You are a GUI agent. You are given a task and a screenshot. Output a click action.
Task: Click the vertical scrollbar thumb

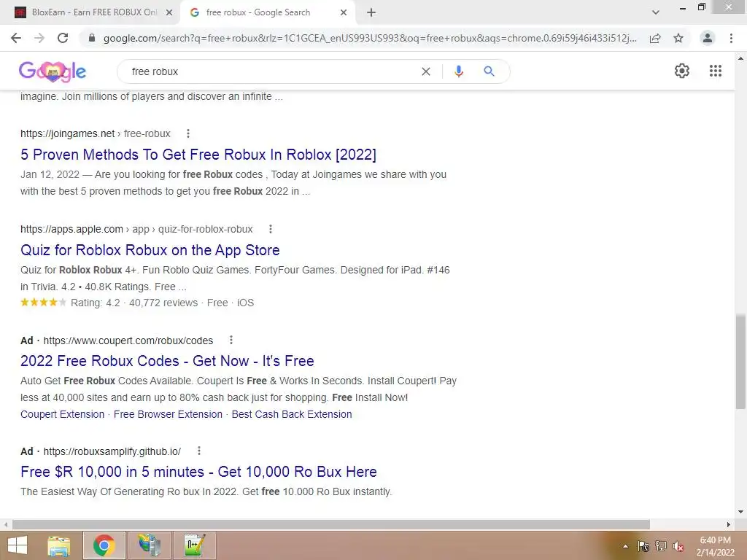[x=740, y=361]
